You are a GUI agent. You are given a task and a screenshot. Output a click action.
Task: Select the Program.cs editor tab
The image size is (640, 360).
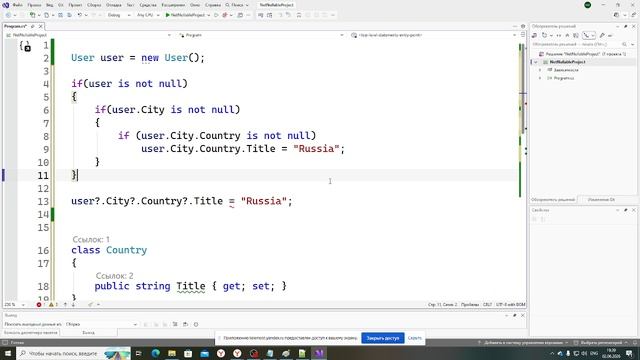pyautogui.click(x=16, y=26)
